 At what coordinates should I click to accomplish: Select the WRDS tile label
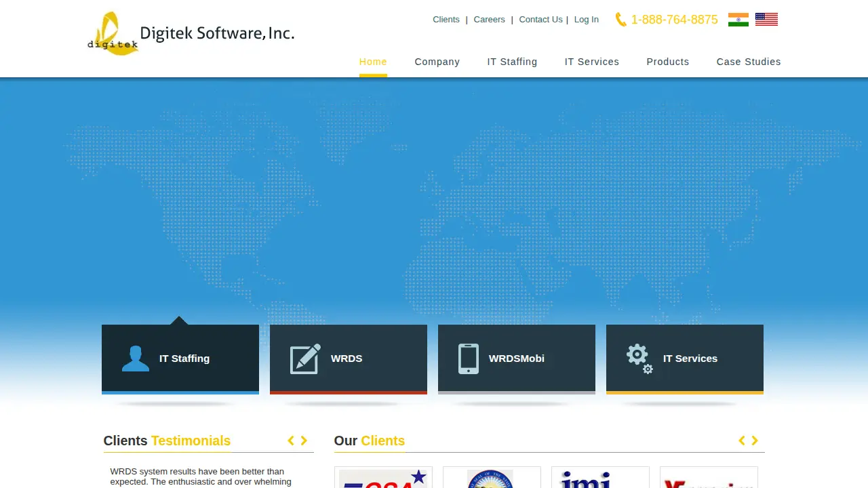tap(347, 359)
